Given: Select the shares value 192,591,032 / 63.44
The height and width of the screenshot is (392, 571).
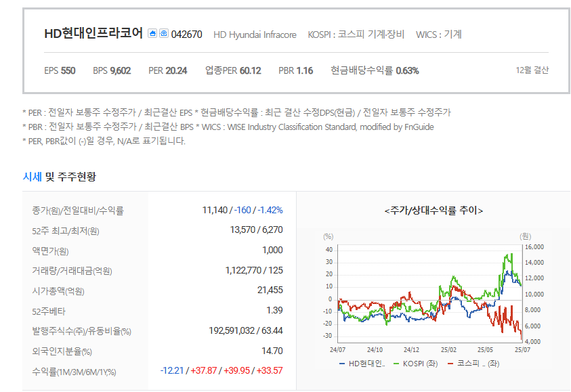Looking at the screenshot, I should (x=246, y=330).
